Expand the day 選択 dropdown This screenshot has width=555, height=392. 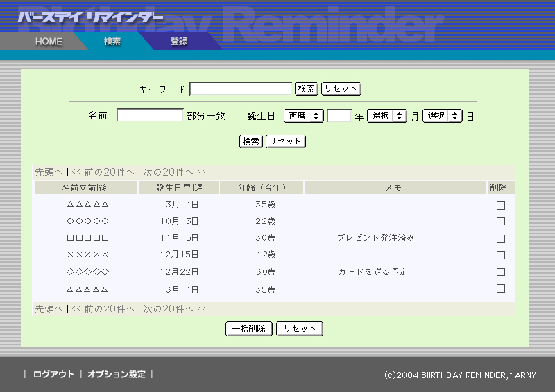tap(442, 117)
